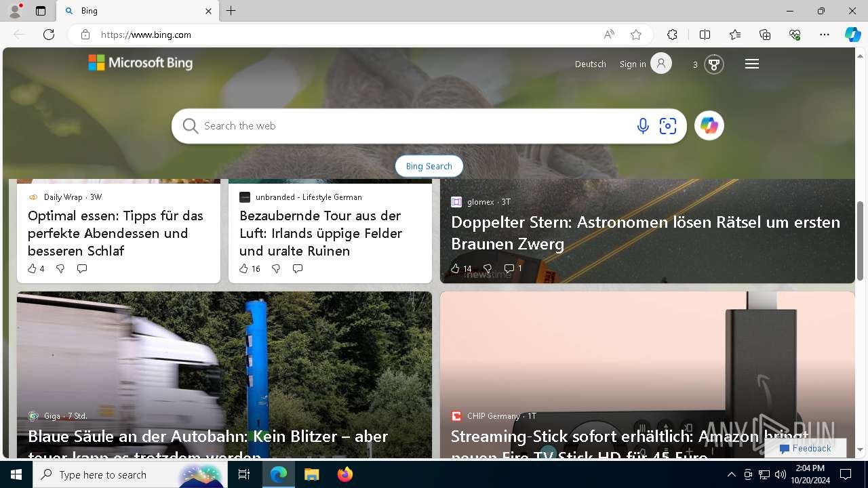Open Task View on taskbar

[244, 474]
